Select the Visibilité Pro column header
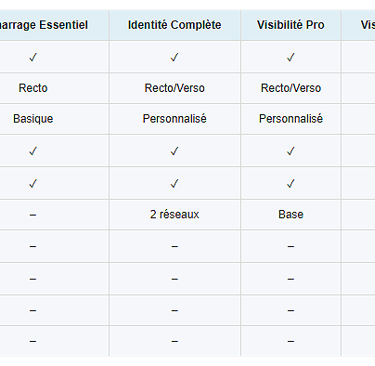This screenshot has width=375, height=366. pyautogui.click(x=291, y=25)
